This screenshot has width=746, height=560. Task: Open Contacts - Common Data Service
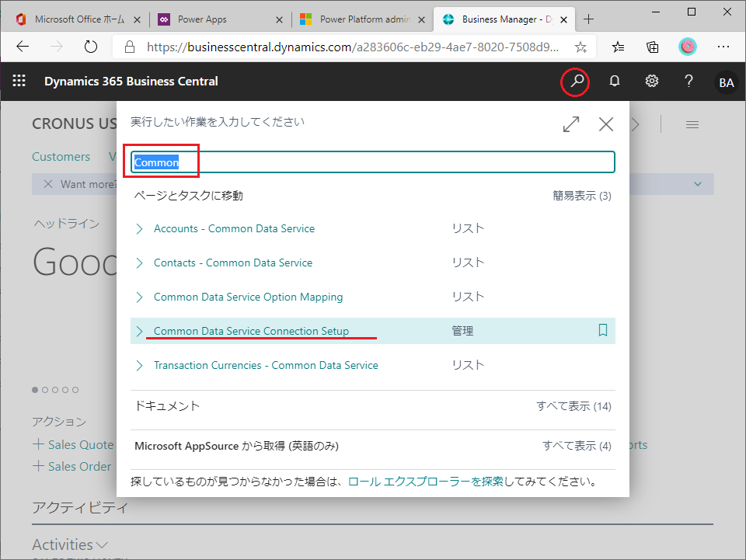(233, 263)
